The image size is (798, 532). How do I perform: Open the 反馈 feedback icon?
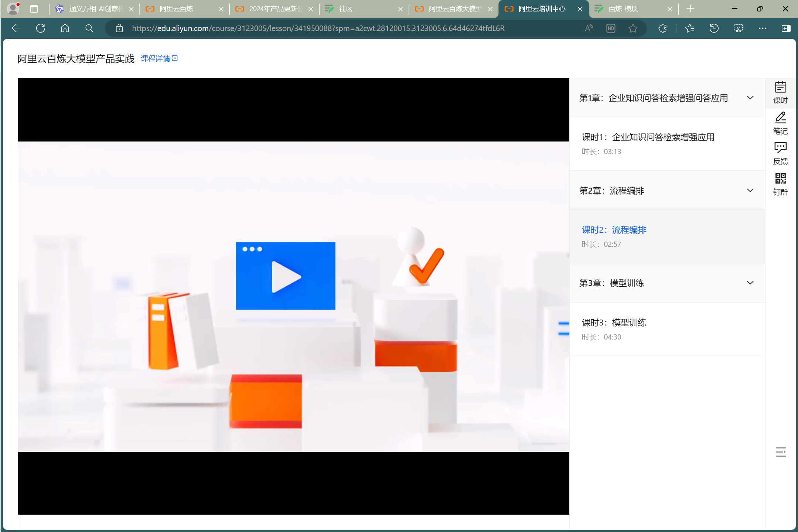coord(780,154)
